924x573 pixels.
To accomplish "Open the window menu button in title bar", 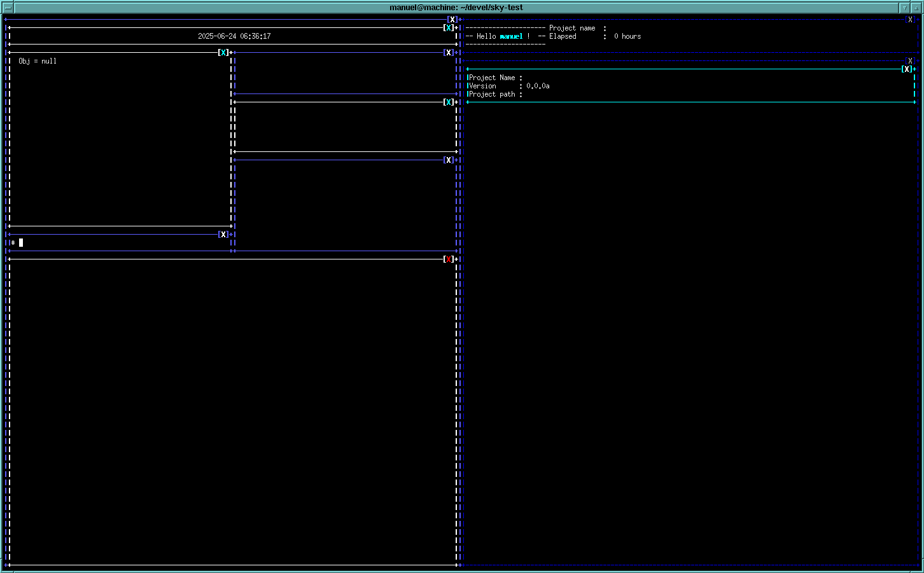I will [x=8, y=8].
